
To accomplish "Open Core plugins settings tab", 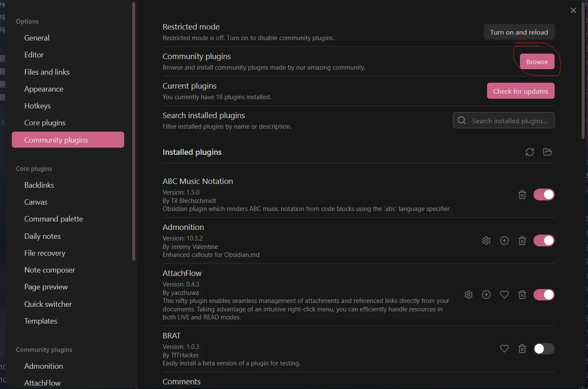I will (68, 123).
